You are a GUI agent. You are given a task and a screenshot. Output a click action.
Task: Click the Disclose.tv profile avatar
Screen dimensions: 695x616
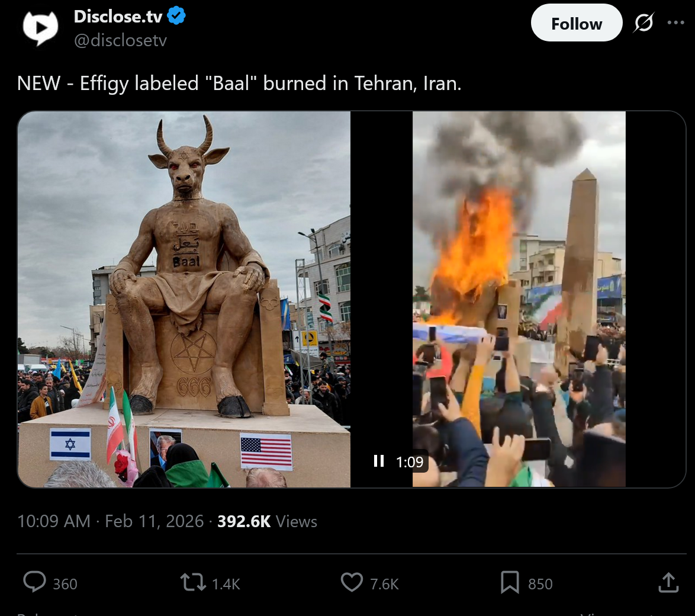[40, 27]
